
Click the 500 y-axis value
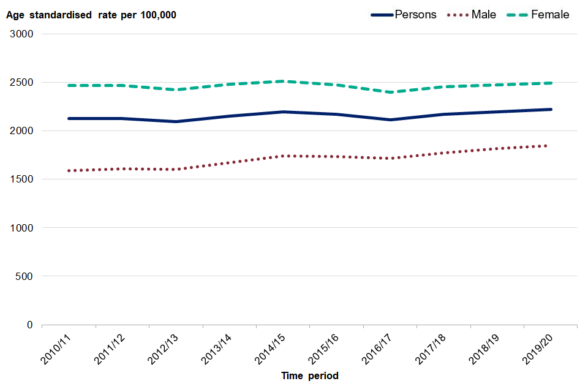pos(24,276)
